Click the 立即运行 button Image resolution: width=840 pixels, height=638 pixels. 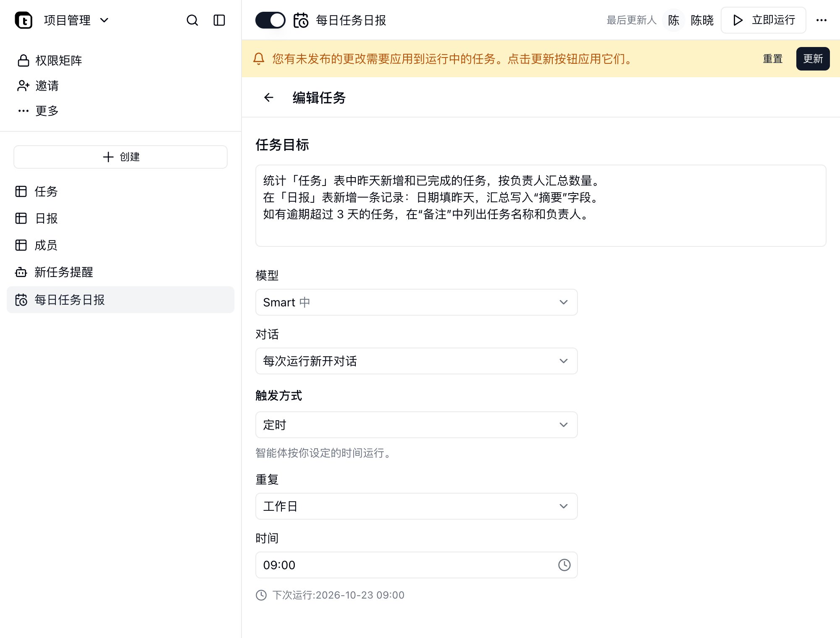[x=763, y=20]
